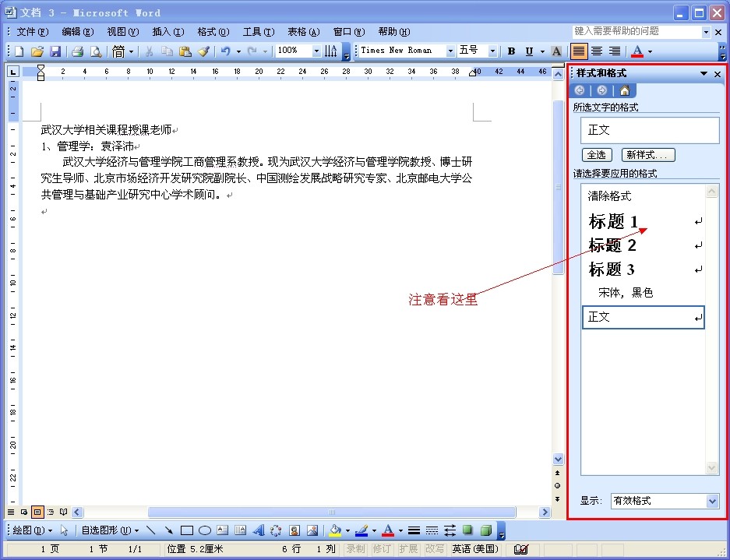
Task: Toggle center alignment
Action: pyautogui.click(x=597, y=51)
